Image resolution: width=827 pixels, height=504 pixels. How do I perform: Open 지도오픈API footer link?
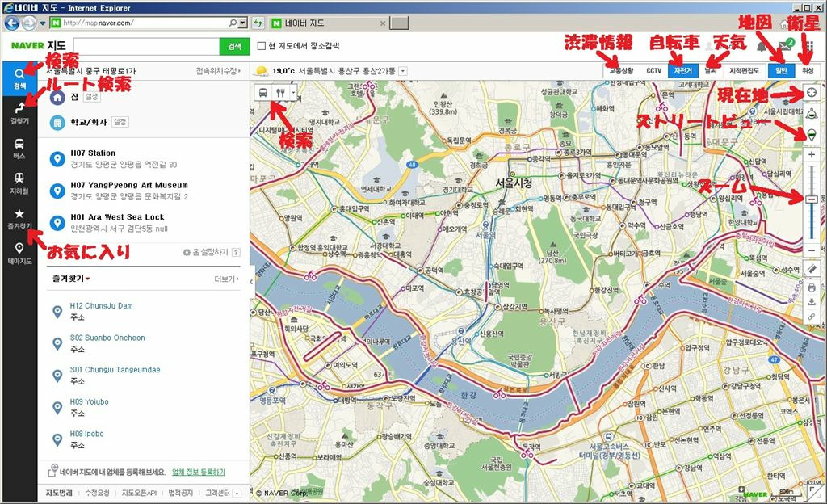click(139, 493)
